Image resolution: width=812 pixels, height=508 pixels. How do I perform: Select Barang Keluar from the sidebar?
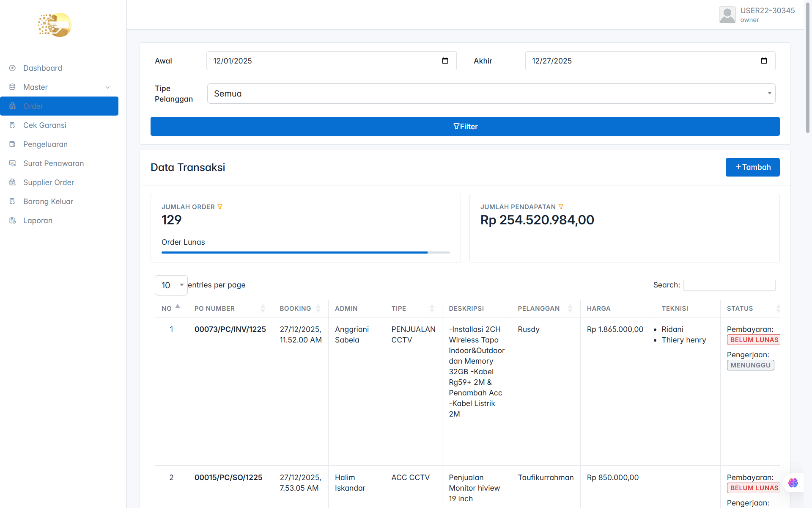pyautogui.click(x=48, y=201)
